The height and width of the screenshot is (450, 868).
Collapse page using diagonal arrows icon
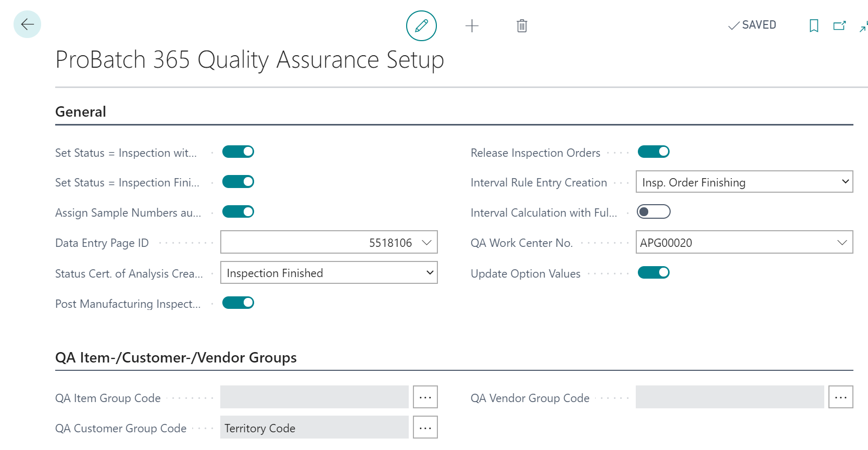[x=863, y=26]
